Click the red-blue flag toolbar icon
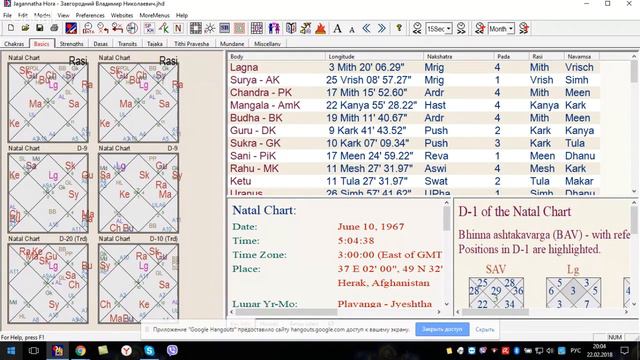The width and height of the screenshot is (640, 360). coord(71,28)
